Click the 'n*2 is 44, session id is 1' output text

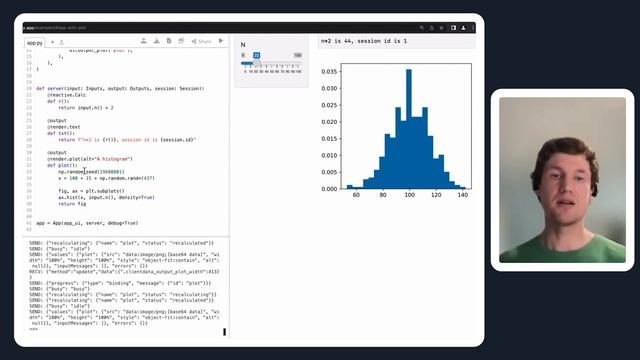point(364,41)
